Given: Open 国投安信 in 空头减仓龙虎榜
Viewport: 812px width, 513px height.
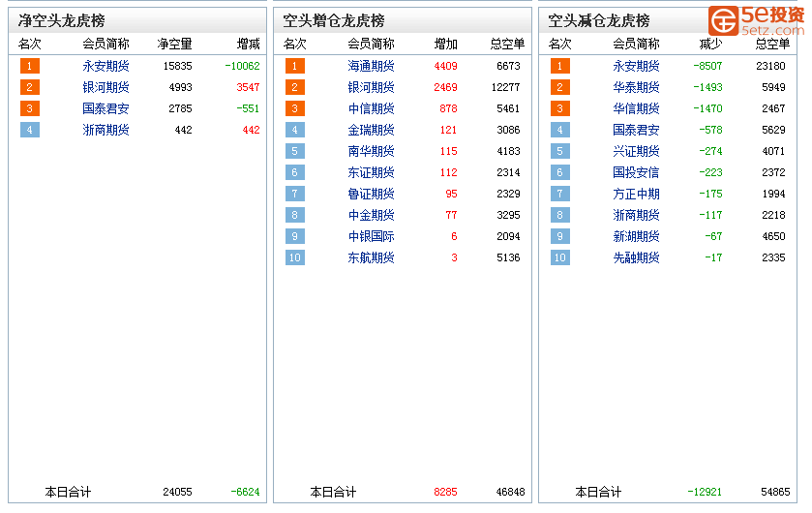Looking at the screenshot, I should click(x=636, y=172).
